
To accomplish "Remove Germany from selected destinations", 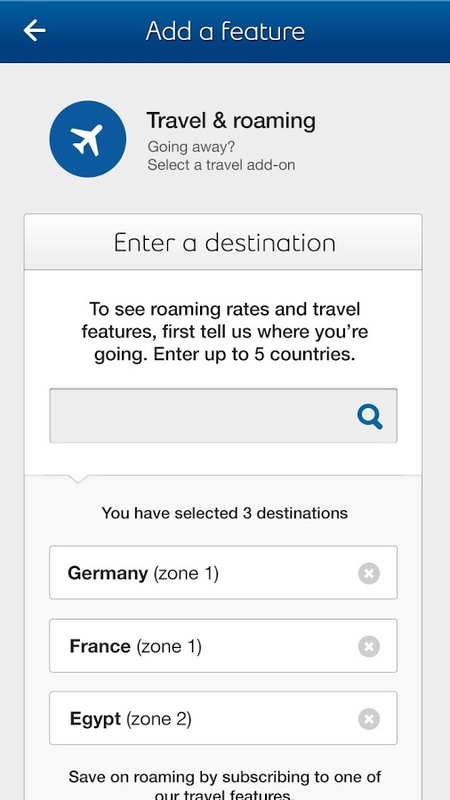I will click(369, 573).
